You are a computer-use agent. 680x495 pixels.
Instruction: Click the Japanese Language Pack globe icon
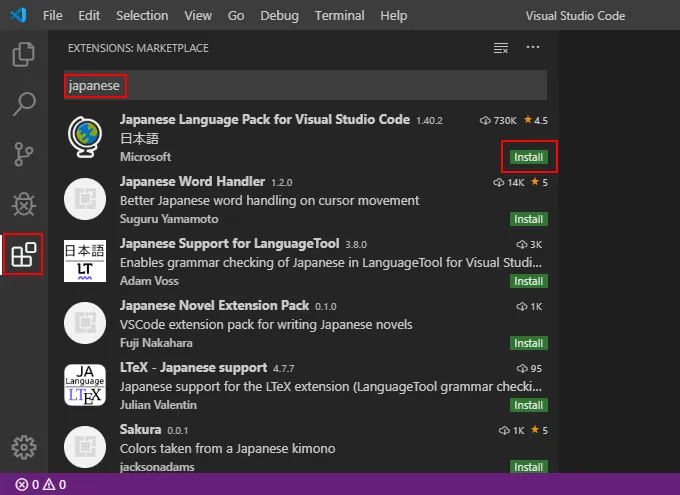click(85, 137)
